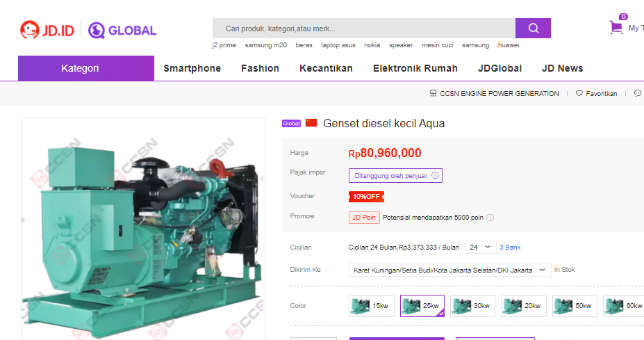Viewport: 644px width, 340px height.
Task: Click the search magnifier button
Action: click(533, 29)
